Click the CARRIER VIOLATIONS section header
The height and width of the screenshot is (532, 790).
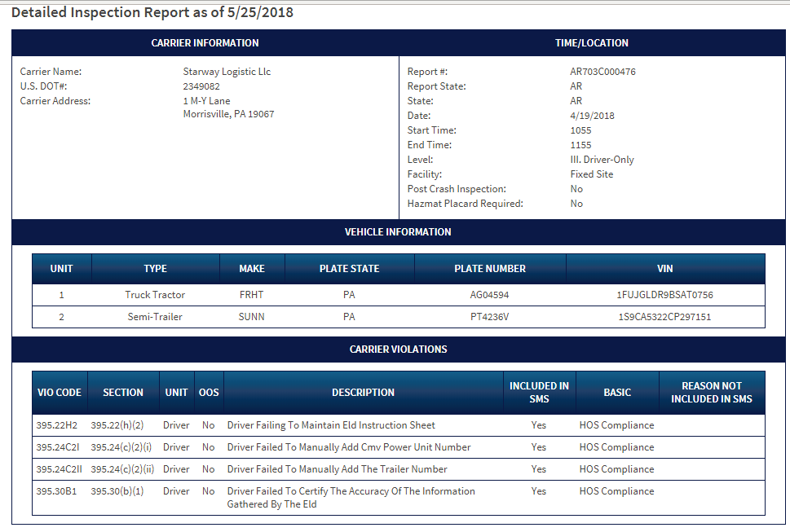pos(398,350)
